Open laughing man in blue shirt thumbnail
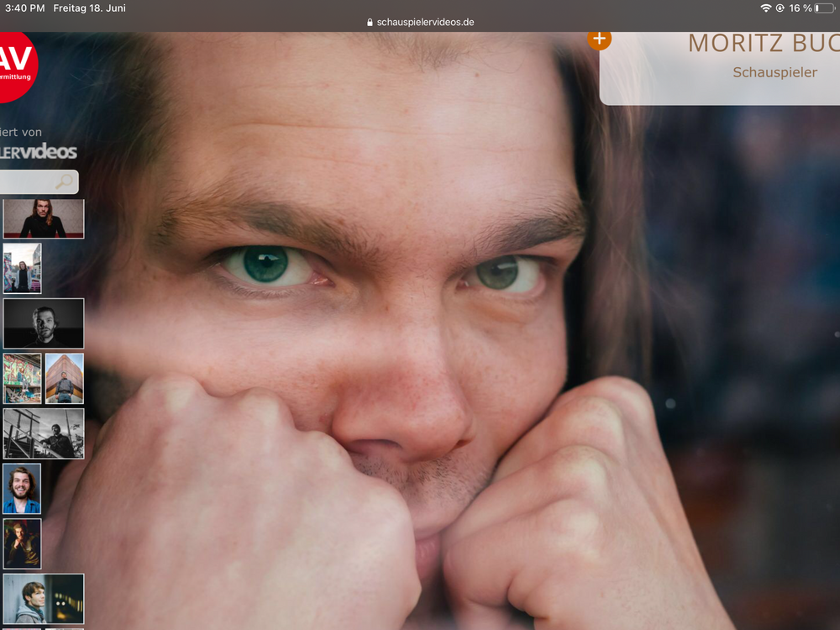This screenshot has height=630, width=840. click(x=22, y=489)
